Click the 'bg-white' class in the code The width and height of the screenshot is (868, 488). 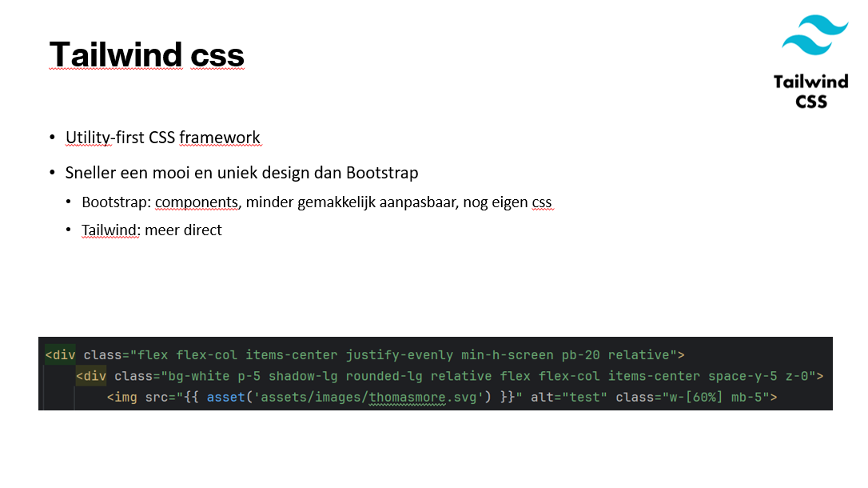[x=199, y=376]
